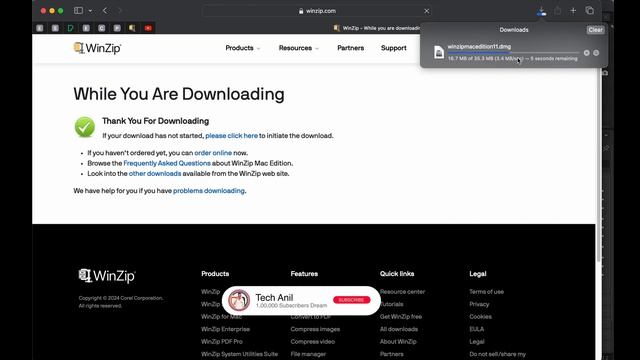Click the red Subscribe button
Screen dimensions: 640x360
point(351,300)
